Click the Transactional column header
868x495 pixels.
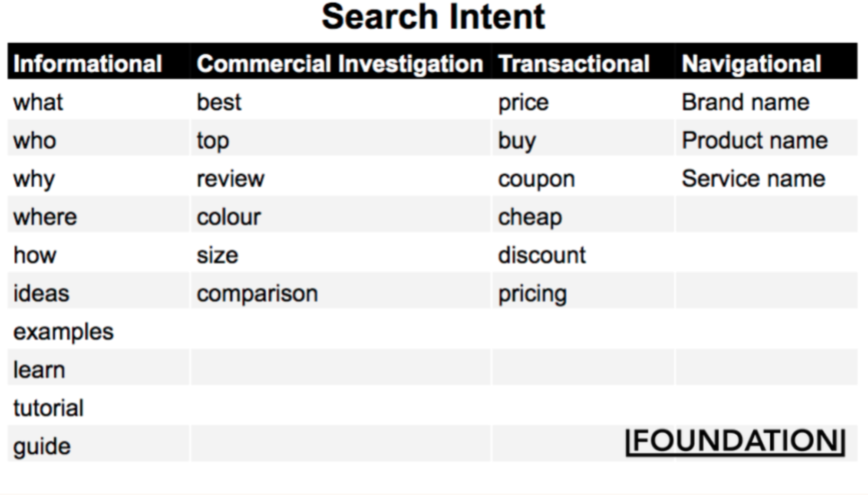[574, 63]
